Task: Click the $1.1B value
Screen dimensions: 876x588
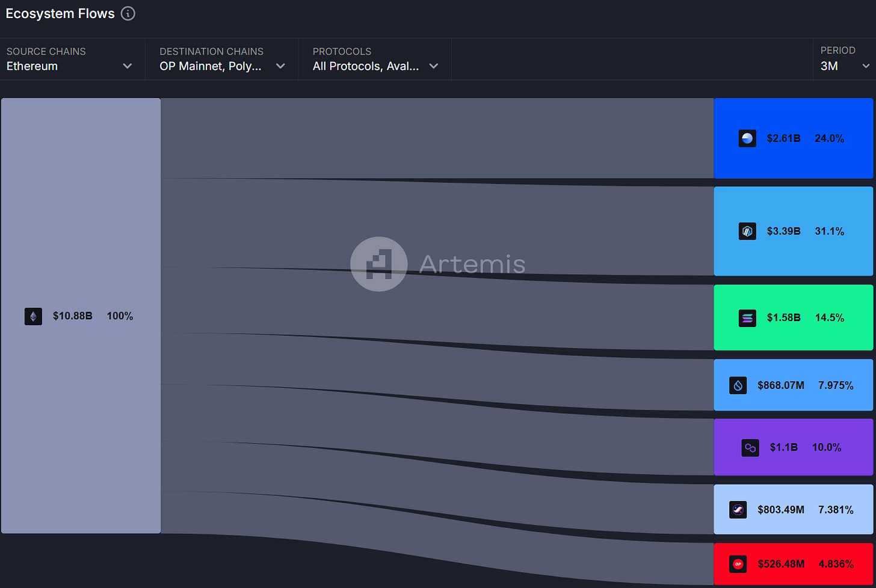Action: point(784,448)
